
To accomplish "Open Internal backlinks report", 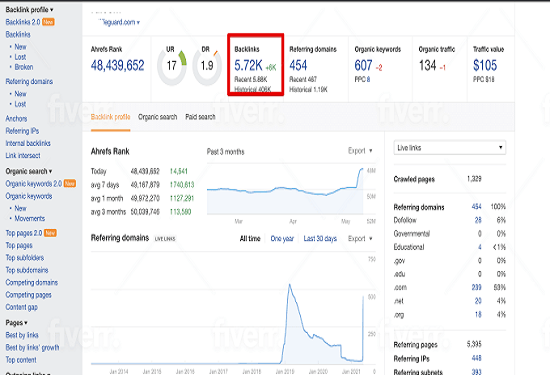I will click(x=28, y=143).
